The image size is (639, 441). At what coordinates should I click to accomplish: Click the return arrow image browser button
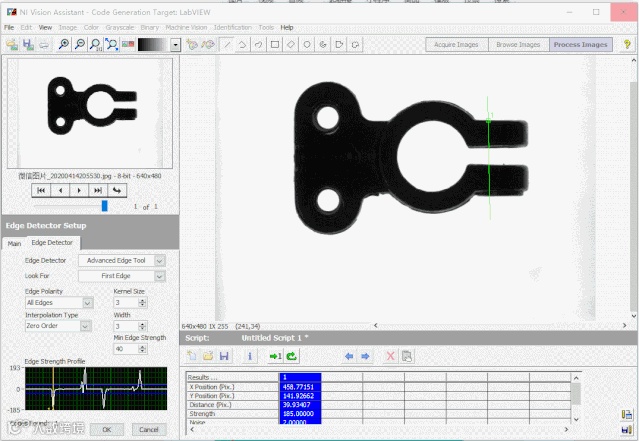click(x=117, y=190)
